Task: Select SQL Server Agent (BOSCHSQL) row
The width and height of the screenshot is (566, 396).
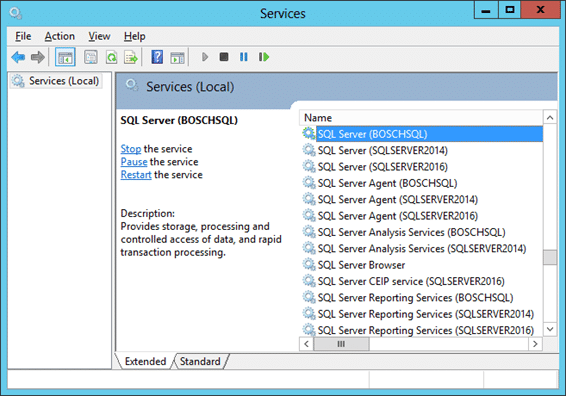Action: [422, 183]
